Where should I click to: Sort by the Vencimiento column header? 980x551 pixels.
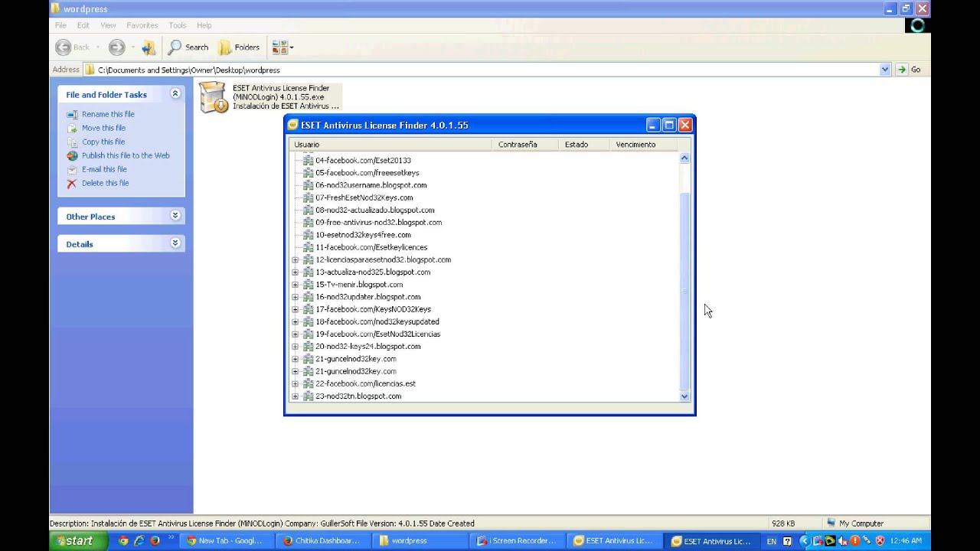click(x=643, y=144)
